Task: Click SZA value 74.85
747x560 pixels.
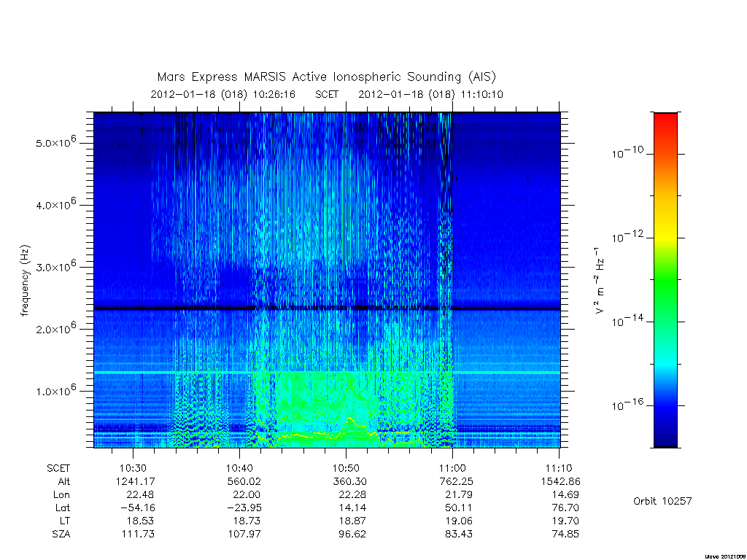Action: pos(565,534)
